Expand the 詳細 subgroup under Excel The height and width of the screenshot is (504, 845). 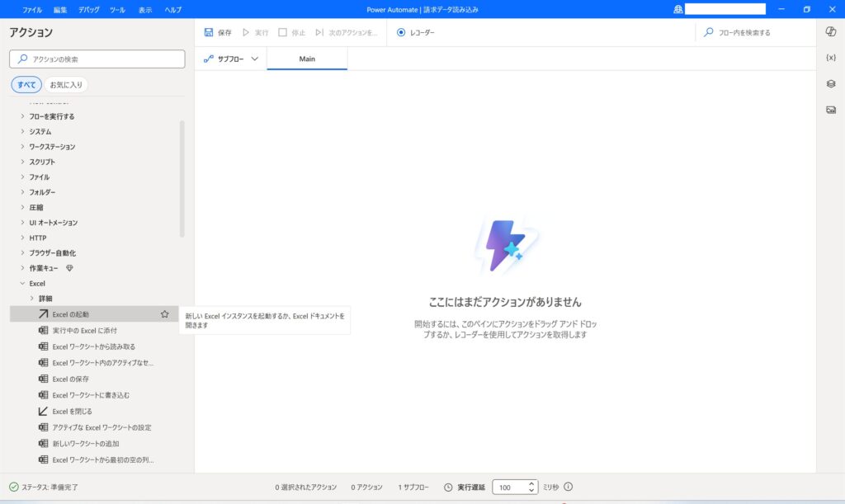coord(32,298)
